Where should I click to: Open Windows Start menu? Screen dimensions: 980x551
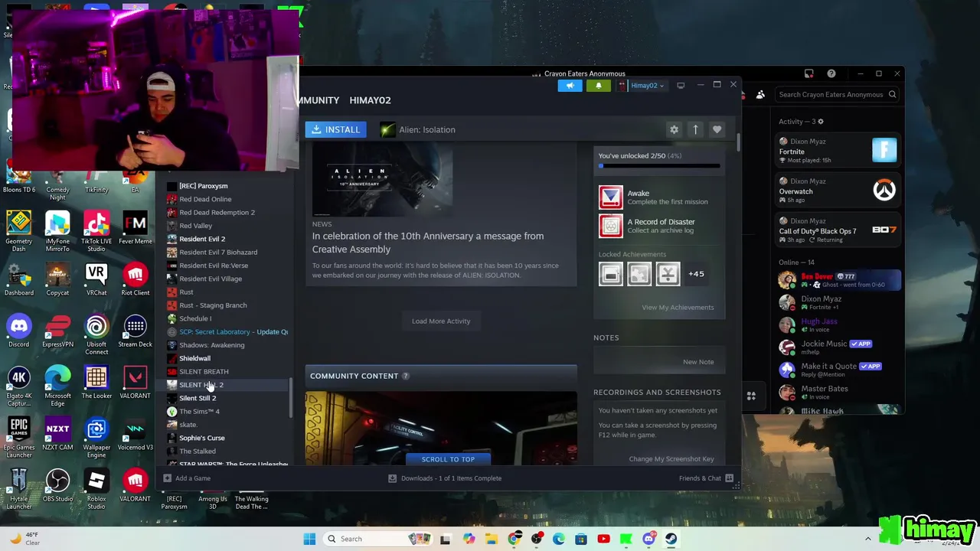tap(309, 539)
